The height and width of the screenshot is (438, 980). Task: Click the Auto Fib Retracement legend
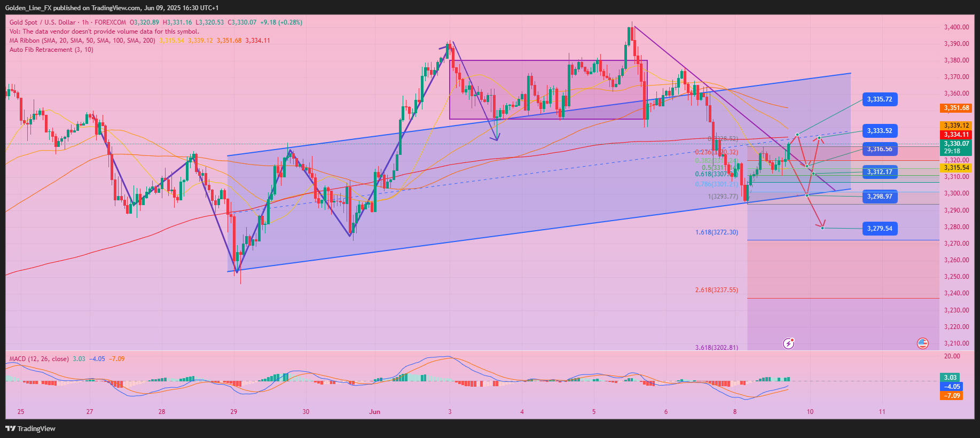51,50
